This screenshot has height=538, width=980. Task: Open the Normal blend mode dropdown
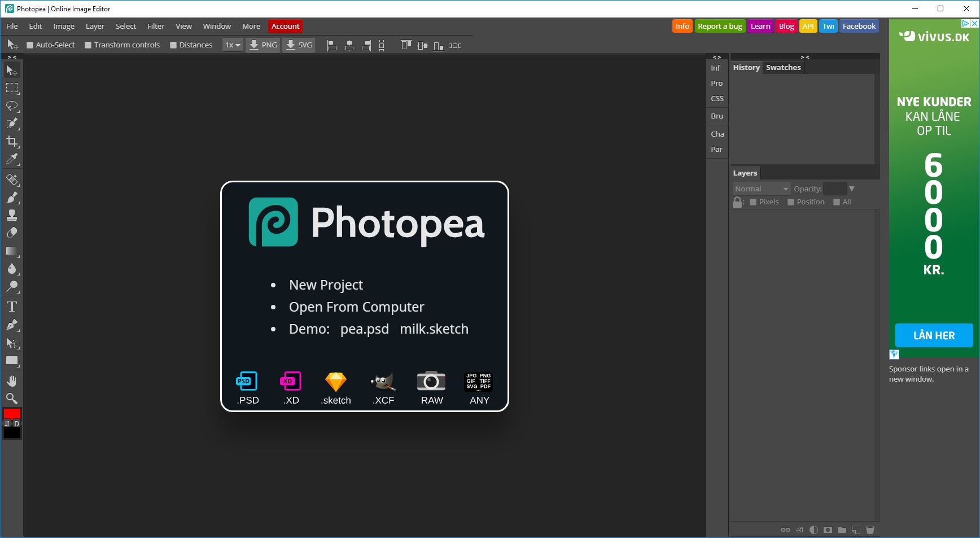pyautogui.click(x=761, y=189)
